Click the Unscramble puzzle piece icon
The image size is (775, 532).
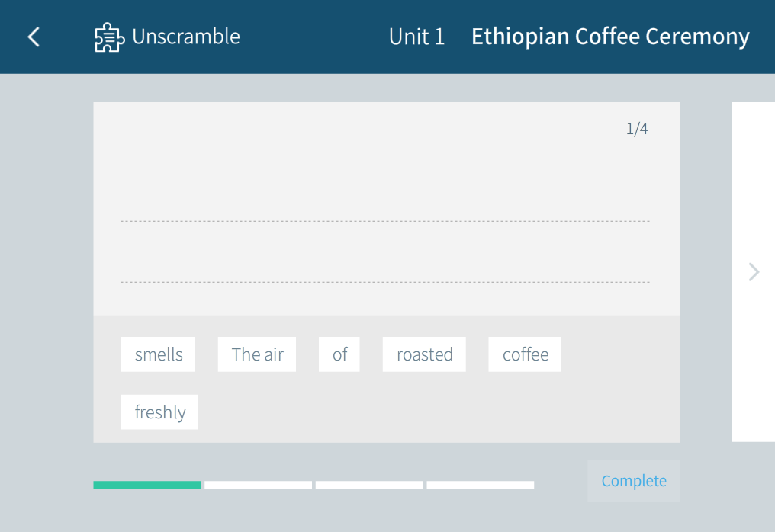point(109,37)
